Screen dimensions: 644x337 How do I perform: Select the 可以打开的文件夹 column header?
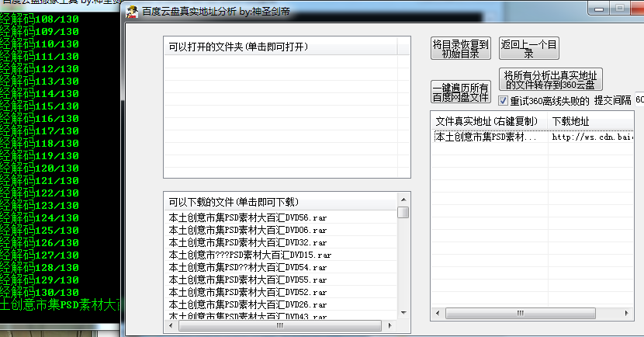(x=280, y=47)
